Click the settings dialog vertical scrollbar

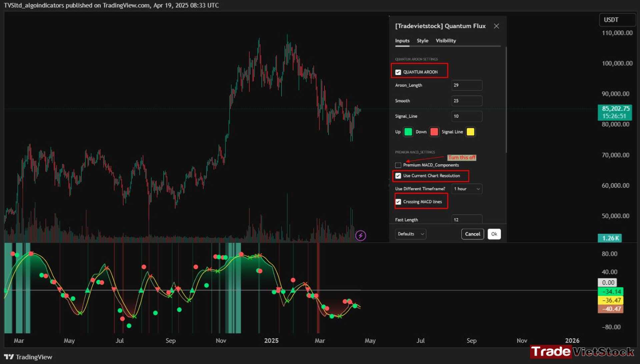(506, 100)
